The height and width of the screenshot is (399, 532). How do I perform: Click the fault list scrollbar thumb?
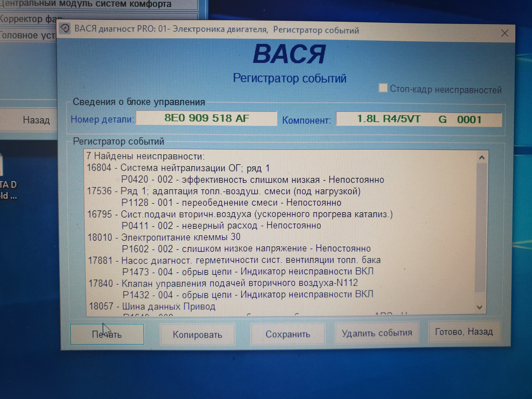[x=481, y=227]
